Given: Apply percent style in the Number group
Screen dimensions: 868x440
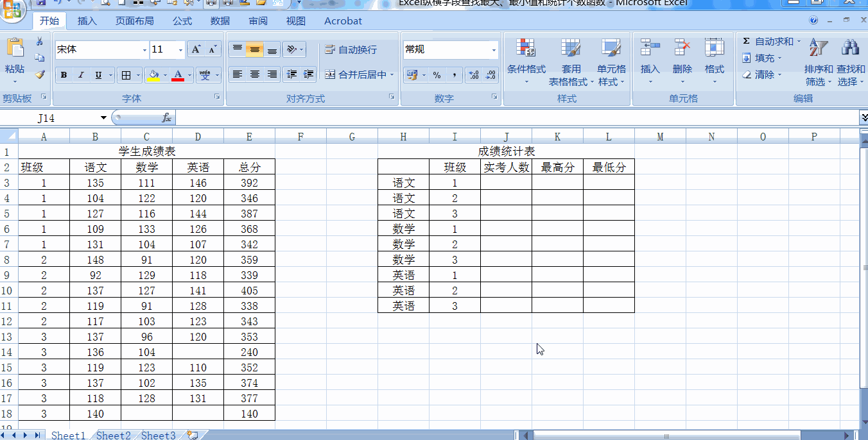Looking at the screenshot, I should [x=436, y=75].
